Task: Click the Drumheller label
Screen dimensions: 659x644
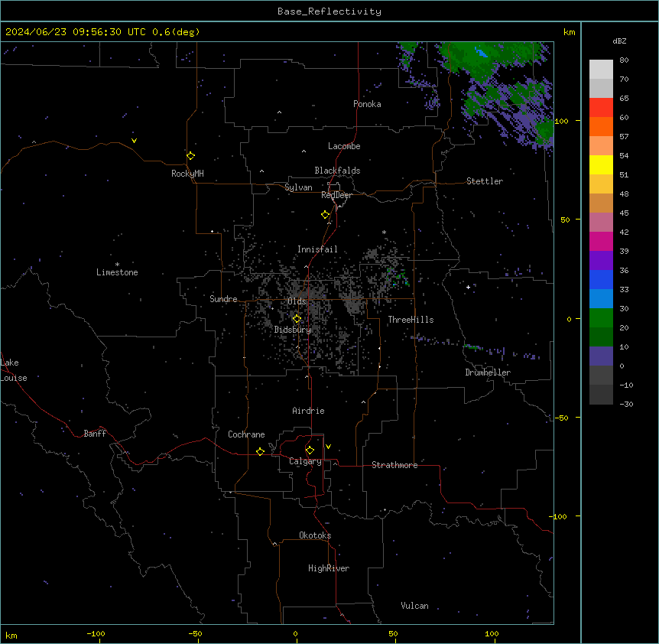Action: 488,372
